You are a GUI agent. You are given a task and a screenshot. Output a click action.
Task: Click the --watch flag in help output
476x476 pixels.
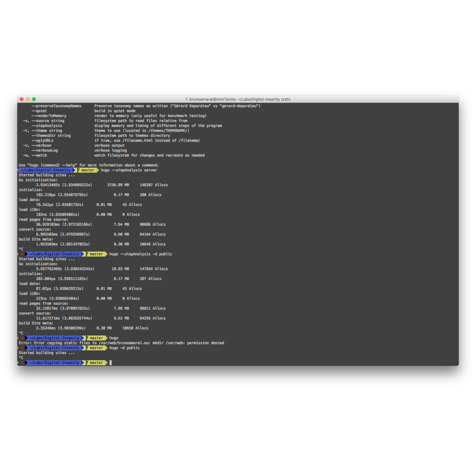[39, 155]
